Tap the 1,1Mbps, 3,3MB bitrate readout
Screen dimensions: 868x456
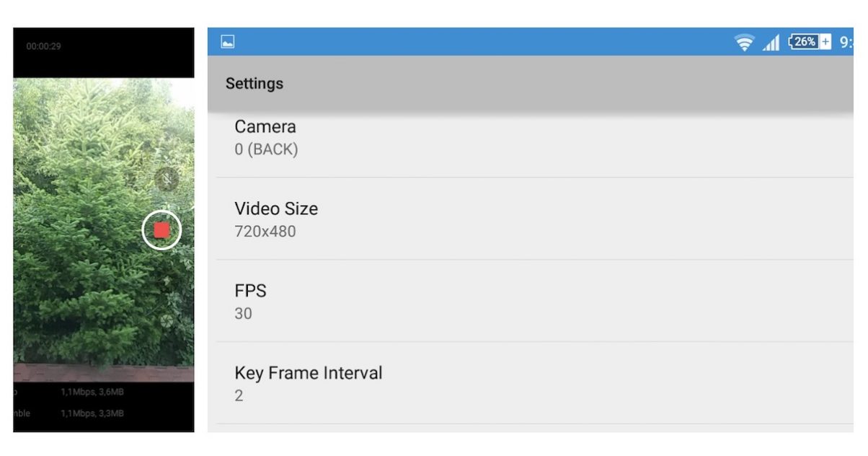92,413
